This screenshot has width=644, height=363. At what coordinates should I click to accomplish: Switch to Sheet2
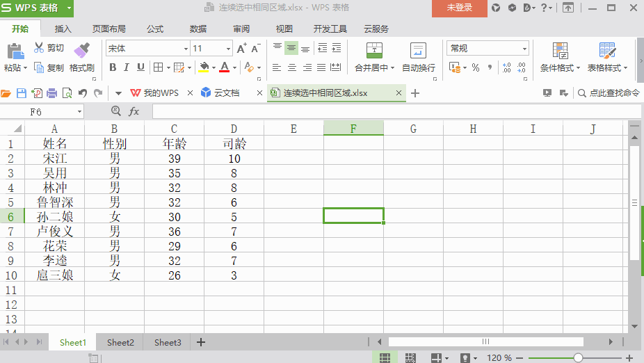(120, 342)
